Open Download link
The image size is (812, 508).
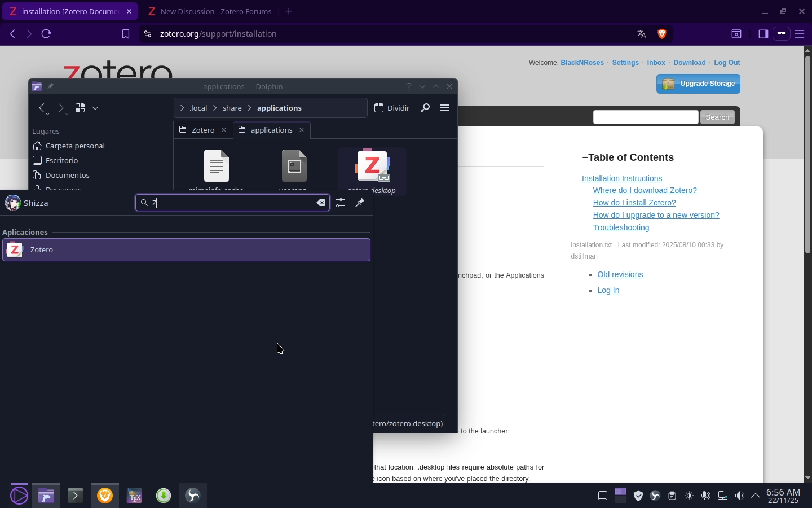(x=690, y=63)
